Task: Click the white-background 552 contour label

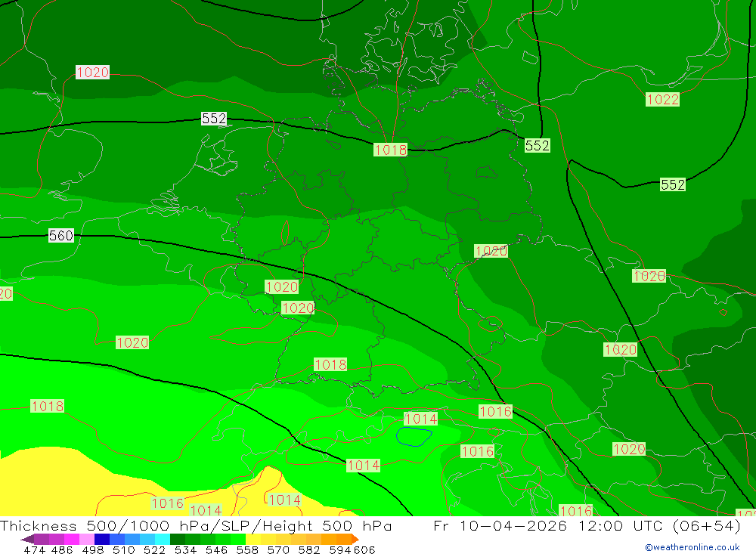Action: click(x=214, y=119)
